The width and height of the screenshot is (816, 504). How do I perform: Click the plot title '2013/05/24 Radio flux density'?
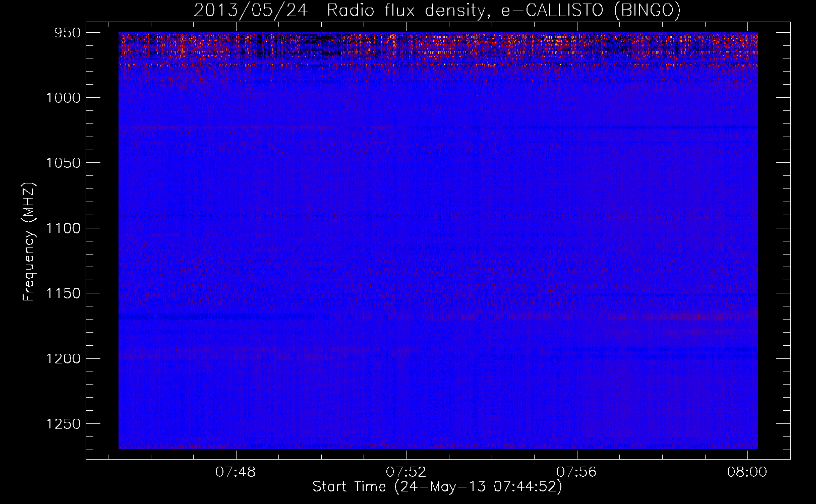point(437,11)
